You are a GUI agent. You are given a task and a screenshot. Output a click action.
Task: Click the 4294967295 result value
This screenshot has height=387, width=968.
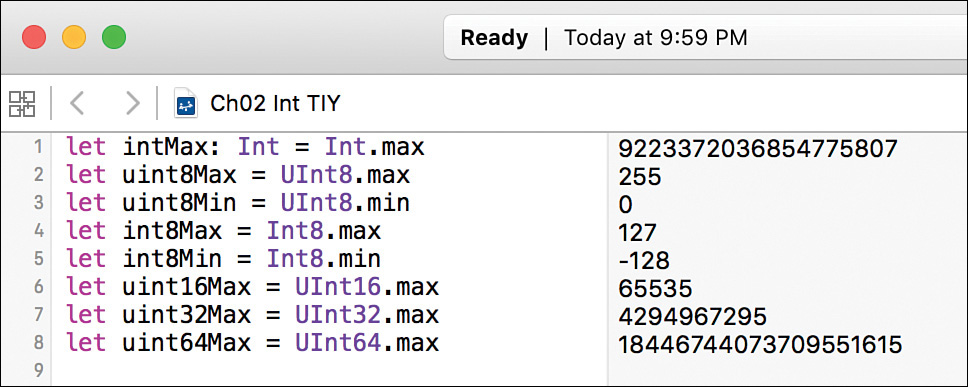(x=692, y=317)
